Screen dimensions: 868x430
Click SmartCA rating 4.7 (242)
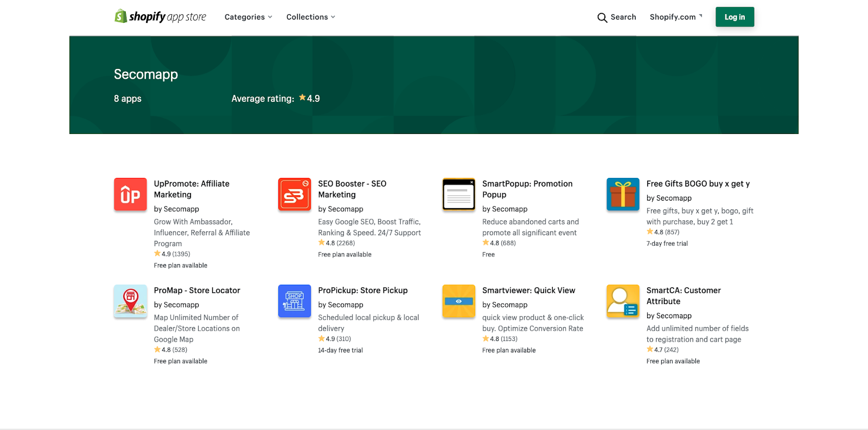pyautogui.click(x=662, y=350)
